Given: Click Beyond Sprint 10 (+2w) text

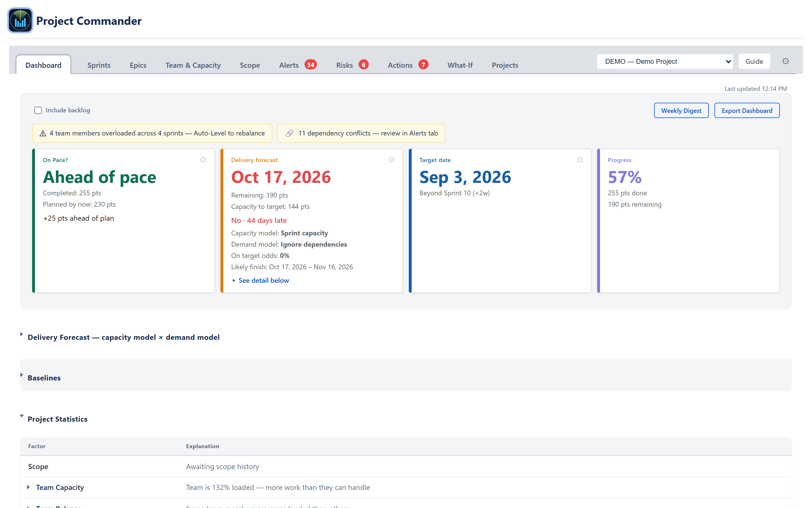Looking at the screenshot, I should tap(454, 193).
